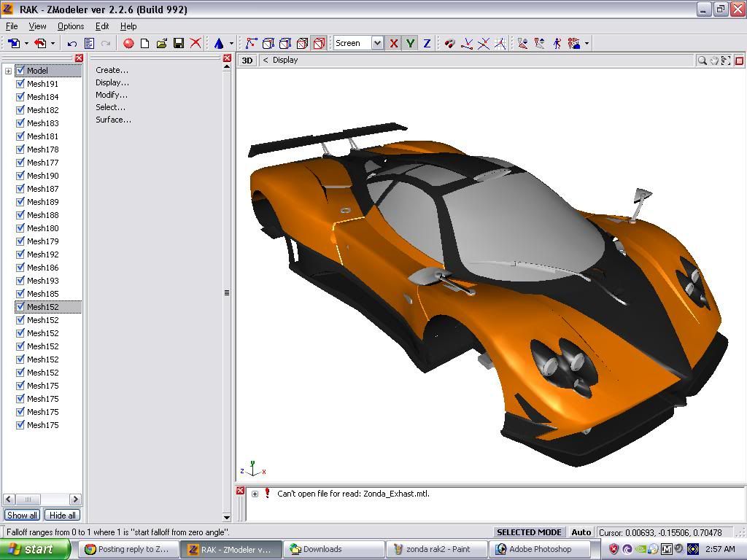Click the Show all button
This screenshot has width=747, height=560.
(x=22, y=515)
